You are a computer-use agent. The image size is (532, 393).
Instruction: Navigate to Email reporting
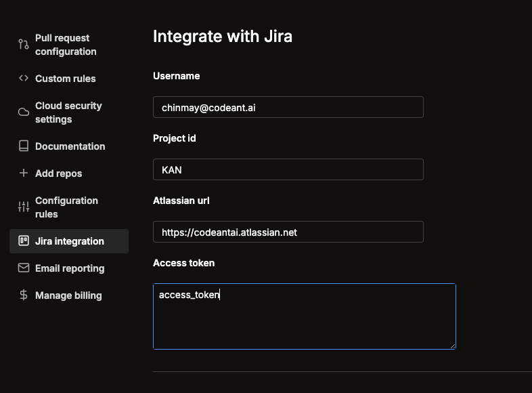click(x=69, y=268)
